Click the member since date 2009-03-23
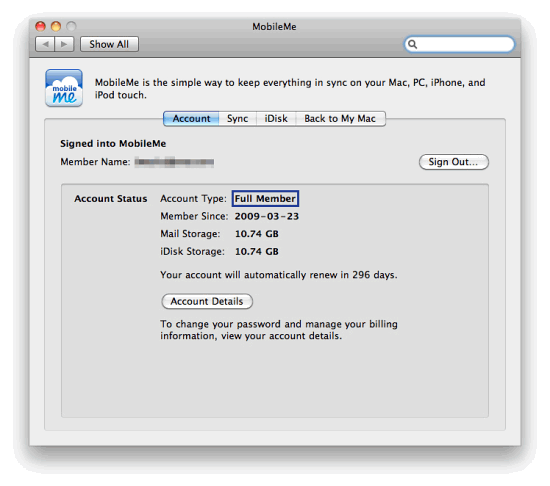This screenshot has height=486, width=550. pos(267,216)
